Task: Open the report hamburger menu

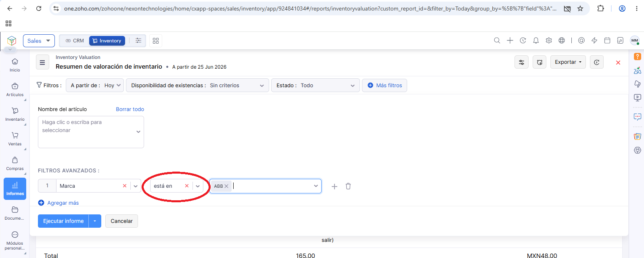Action: [x=42, y=62]
